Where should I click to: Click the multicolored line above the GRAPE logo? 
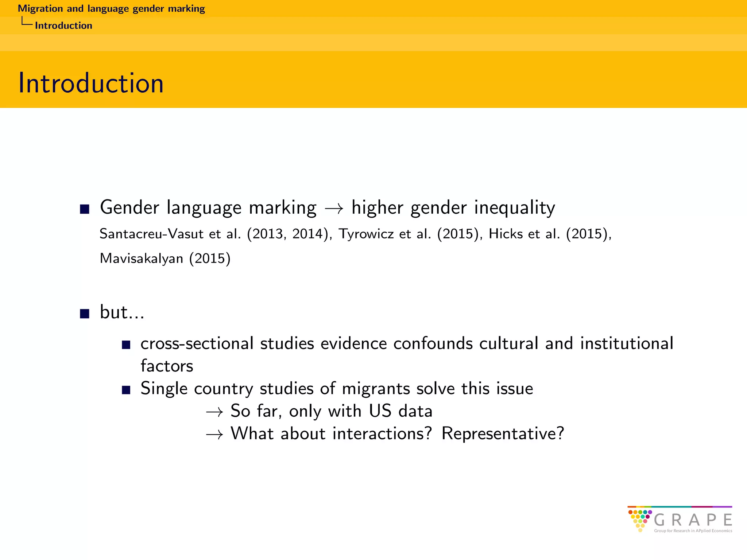tap(680, 507)
